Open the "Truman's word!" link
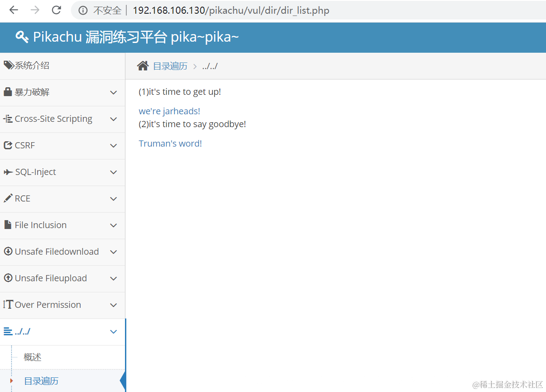546x392 pixels. coord(170,144)
